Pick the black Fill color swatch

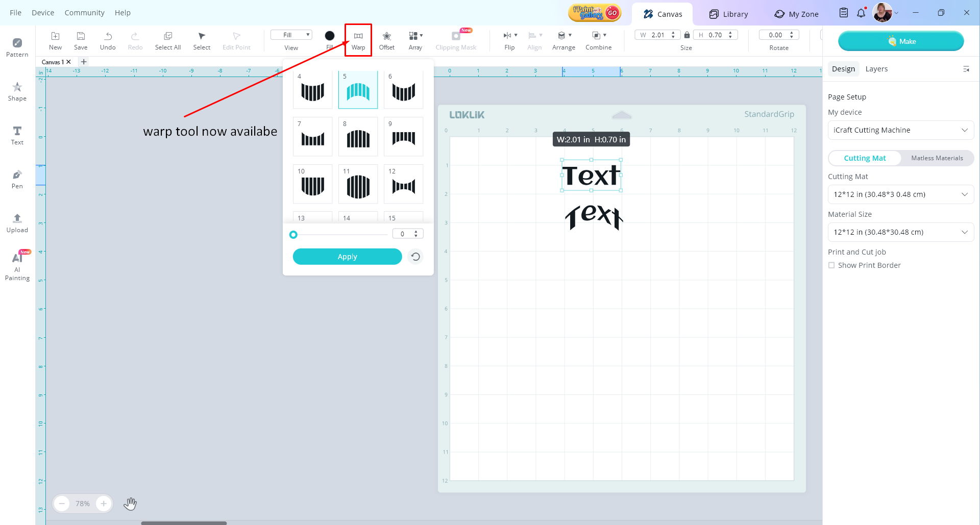pos(330,36)
